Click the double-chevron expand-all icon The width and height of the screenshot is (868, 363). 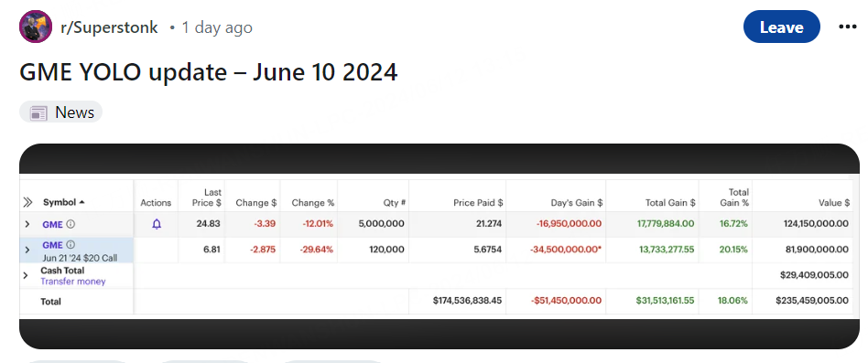pyautogui.click(x=27, y=203)
